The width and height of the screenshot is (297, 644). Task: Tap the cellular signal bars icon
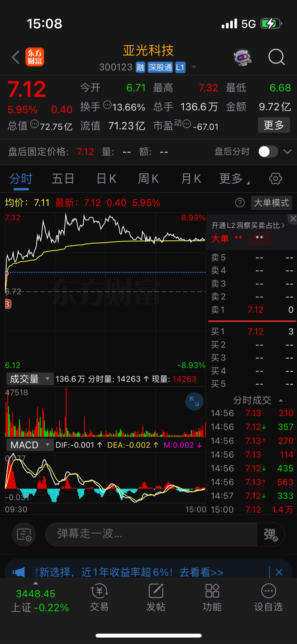coord(229,24)
